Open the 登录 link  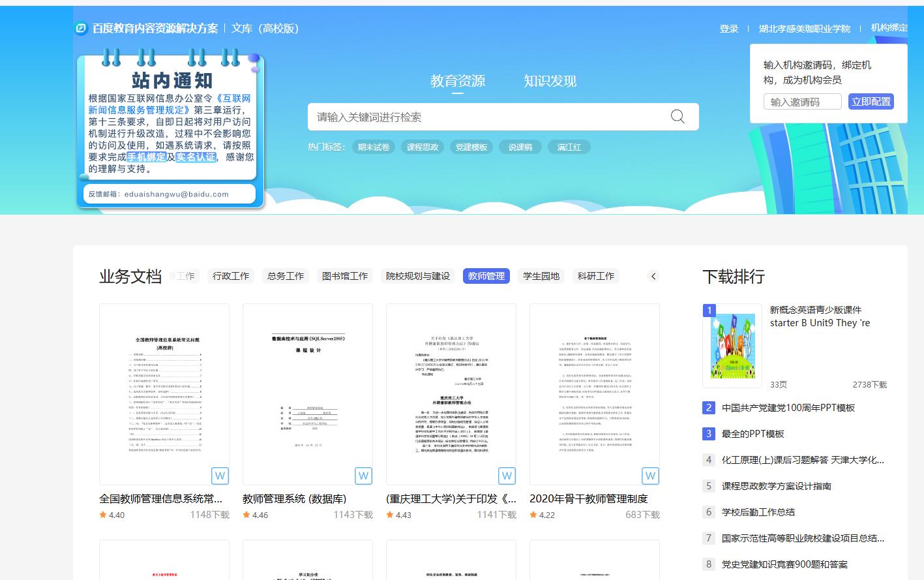pyautogui.click(x=728, y=29)
